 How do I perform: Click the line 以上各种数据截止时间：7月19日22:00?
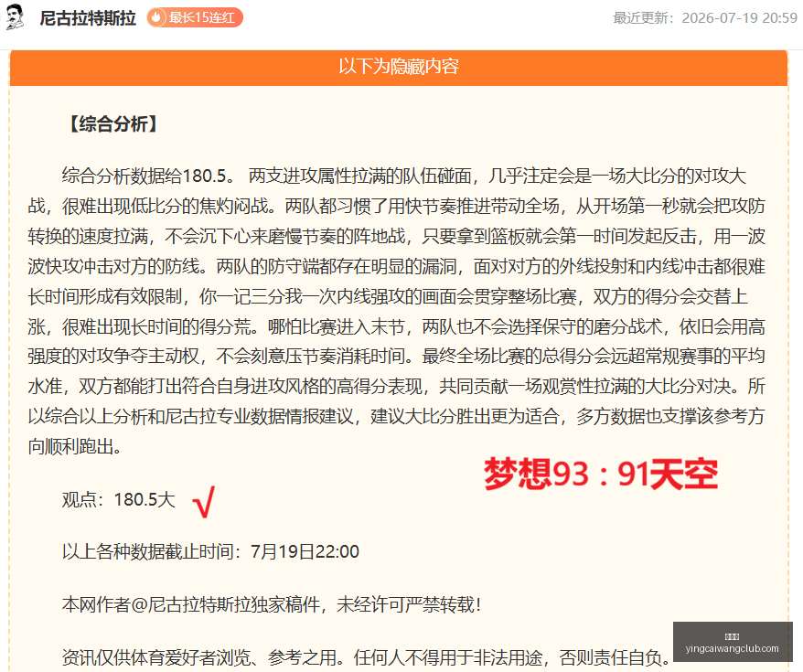coord(210,551)
